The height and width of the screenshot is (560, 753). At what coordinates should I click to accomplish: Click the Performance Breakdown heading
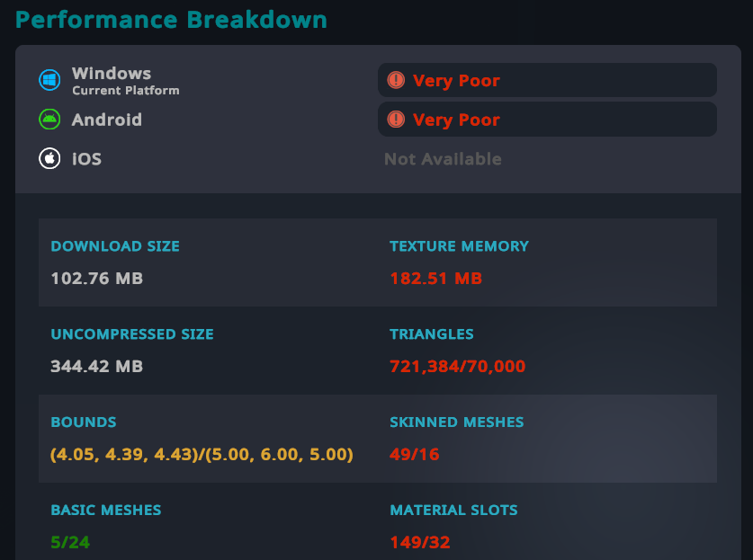coord(171,19)
